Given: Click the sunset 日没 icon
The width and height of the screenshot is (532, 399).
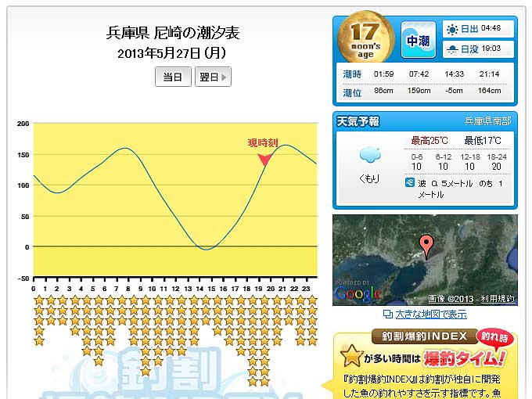Looking at the screenshot, I should (452, 49).
